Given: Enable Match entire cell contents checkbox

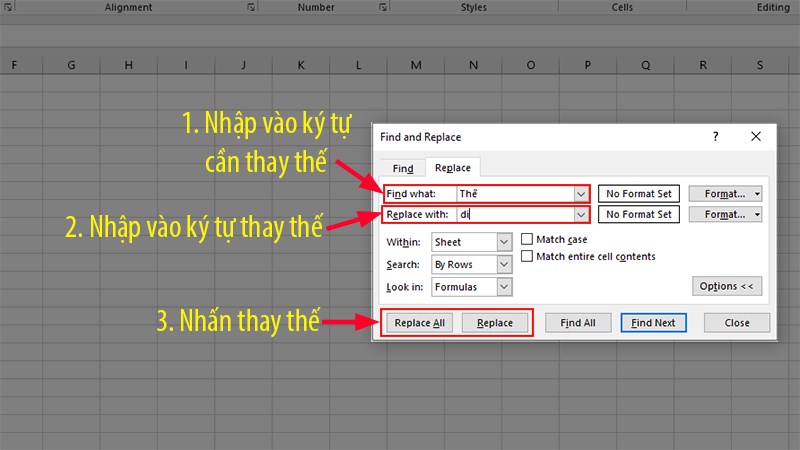Looking at the screenshot, I should (527, 256).
